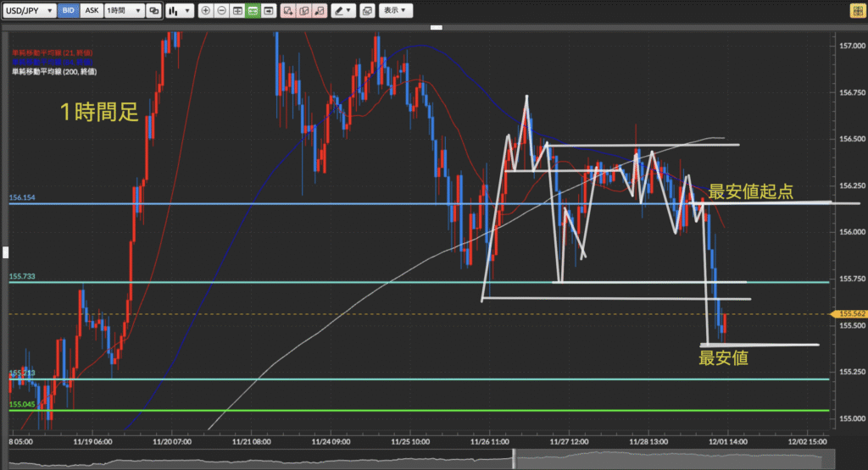This screenshot has height=470, width=868.
Task: Open the 表示 display menu
Action: point(394,11)
